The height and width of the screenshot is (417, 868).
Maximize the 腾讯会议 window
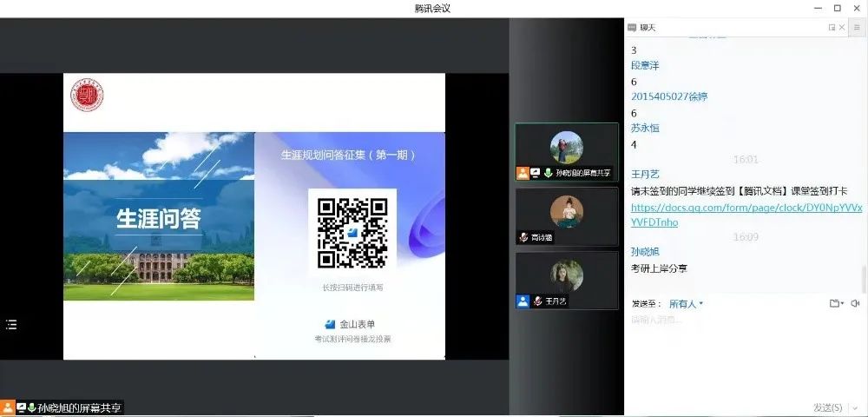pyautogui.click(x=837, y=9)
